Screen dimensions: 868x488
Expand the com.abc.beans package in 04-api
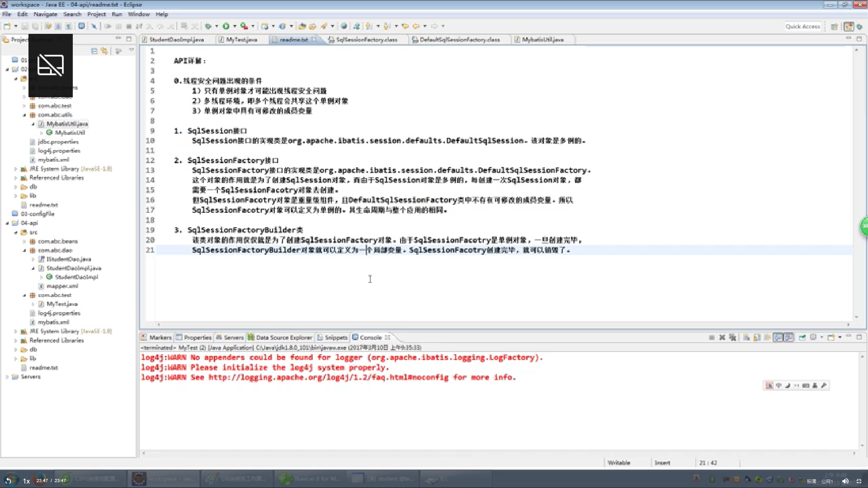[24, 241]
